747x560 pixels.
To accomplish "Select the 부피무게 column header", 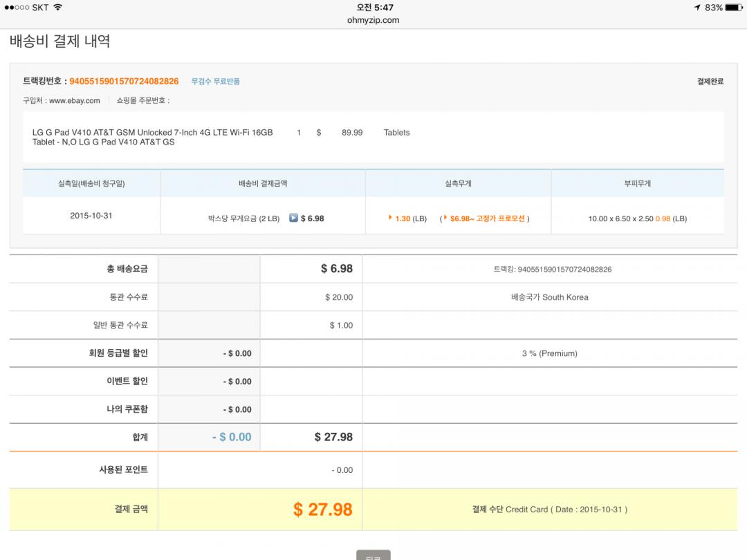I will click(x=637, y=184).
